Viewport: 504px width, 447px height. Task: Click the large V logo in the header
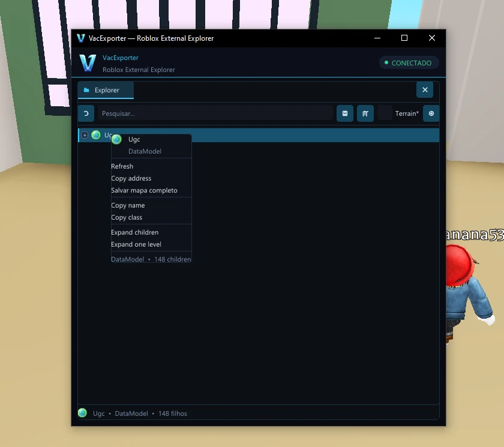pyautogui.click(x=88, y=63)
